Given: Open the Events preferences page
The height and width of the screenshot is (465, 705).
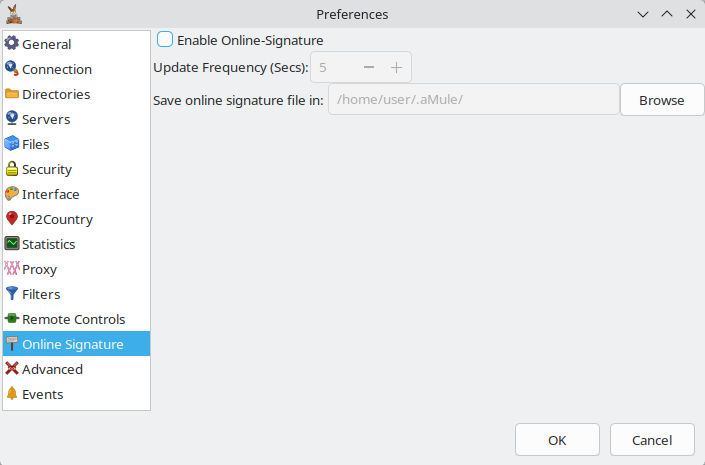Looking at the screenshot, I should (76, 394).
